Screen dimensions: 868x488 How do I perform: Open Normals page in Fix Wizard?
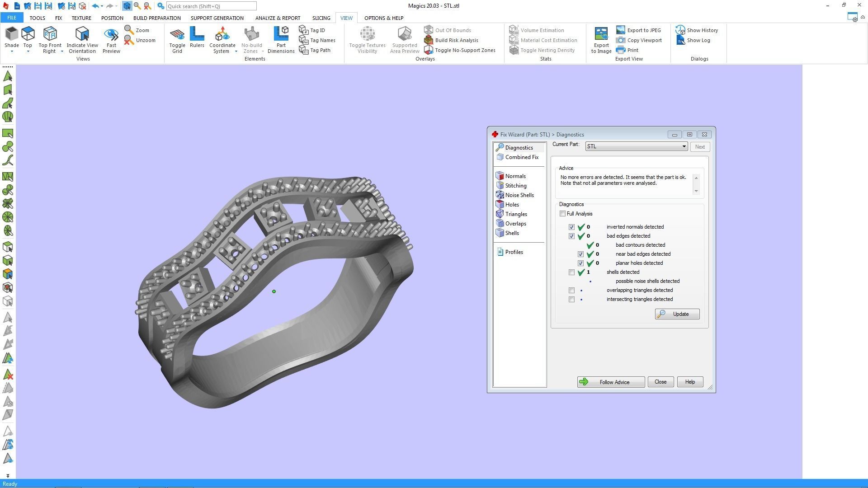[x=511, y=176]
